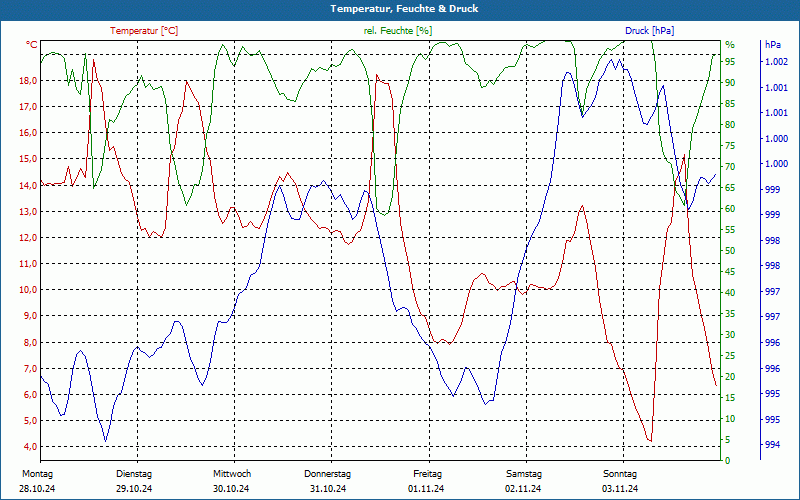
Task: Click the Samstag day label
Action: coord(524,474)
